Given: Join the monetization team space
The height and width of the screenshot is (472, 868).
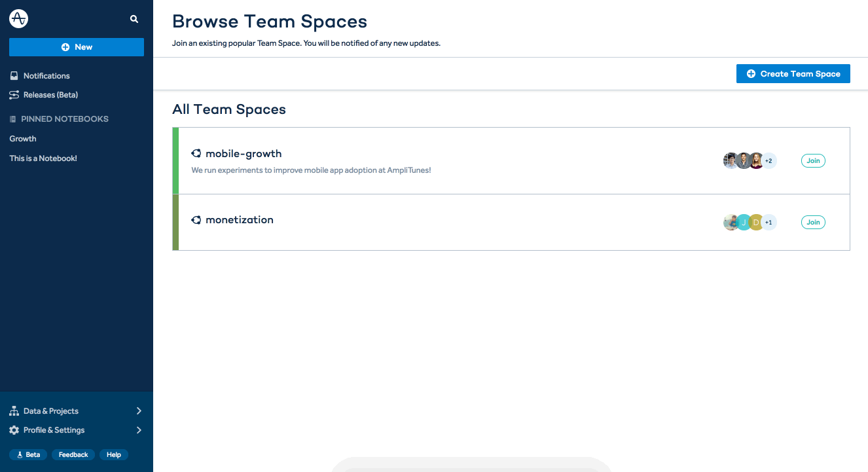Looking at the screenshot, I should [813, 223].
